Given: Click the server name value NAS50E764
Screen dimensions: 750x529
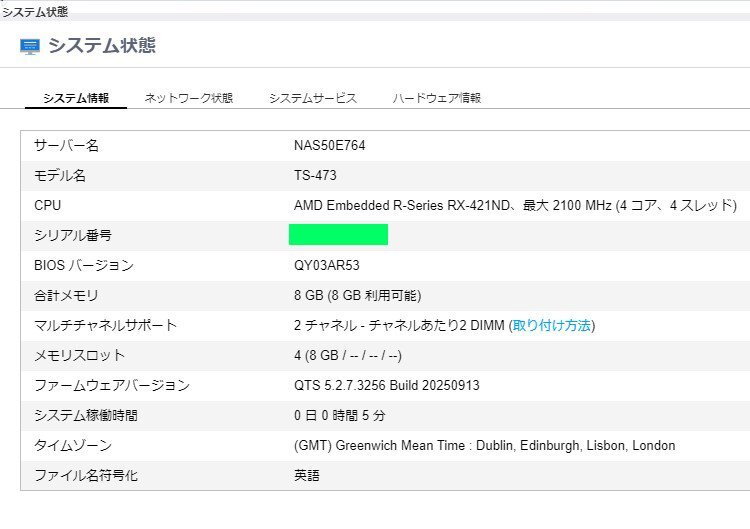Looking at the screenshot, I should [329, 145].
